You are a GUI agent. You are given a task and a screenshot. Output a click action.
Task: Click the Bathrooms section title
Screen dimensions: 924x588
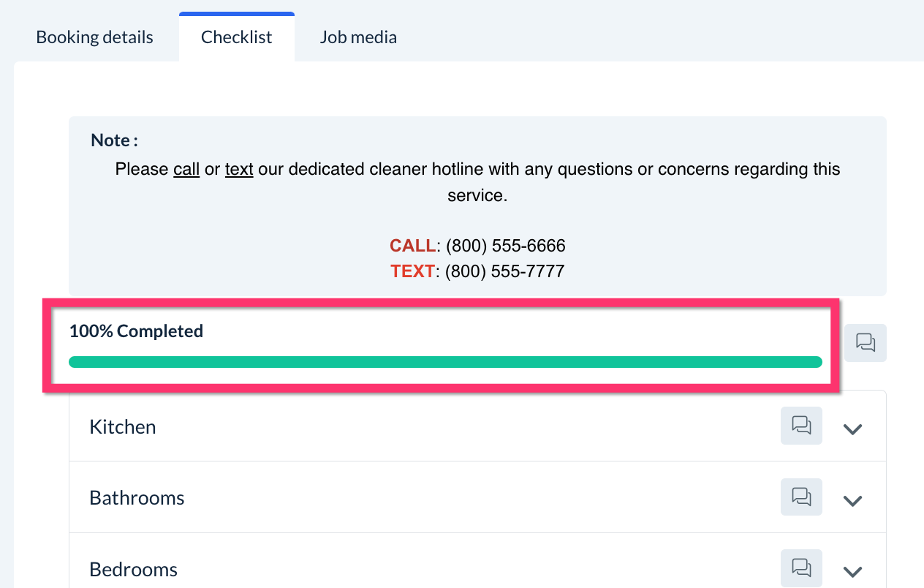(x=137, y=498)
